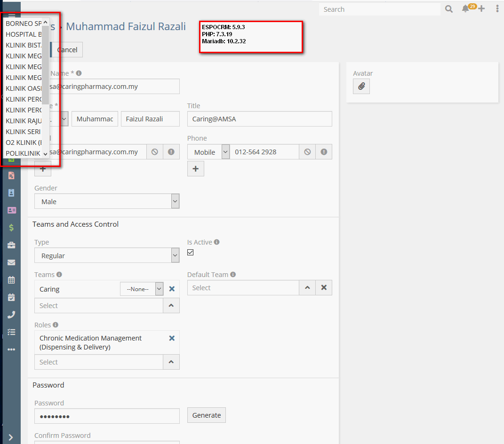
Task: Click the search magnifier icon
Action: point(449,9)
